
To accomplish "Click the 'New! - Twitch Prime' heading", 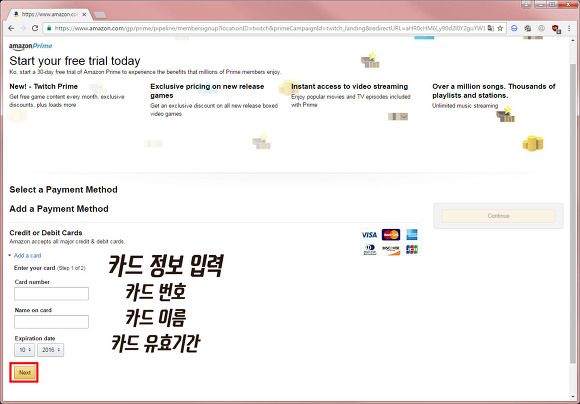I will (44, 87).
